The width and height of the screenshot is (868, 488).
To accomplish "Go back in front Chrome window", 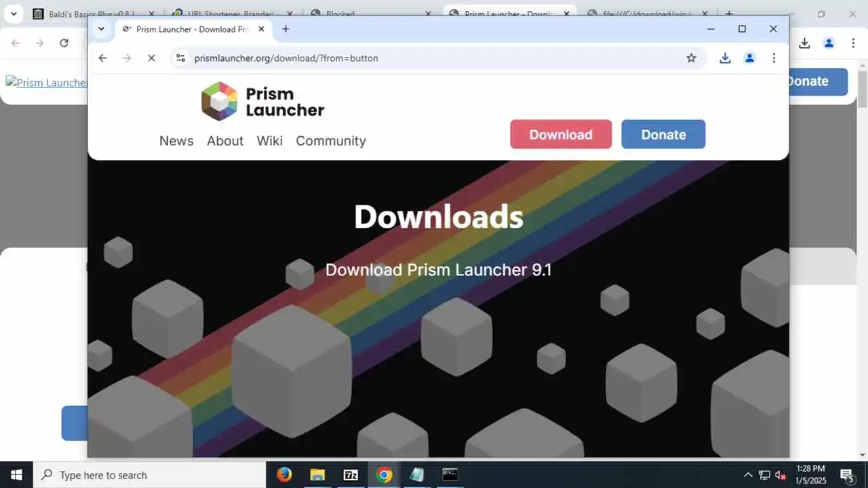I will click(x=103, y=58).
